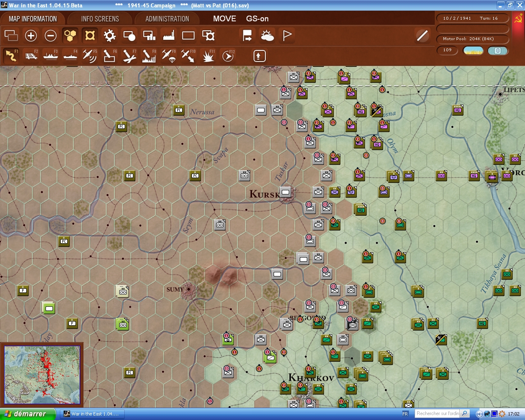Click the rectangle-with-bar-chart toolbar icon
This screenshot has width=525, height=420.
click(149, 36)
